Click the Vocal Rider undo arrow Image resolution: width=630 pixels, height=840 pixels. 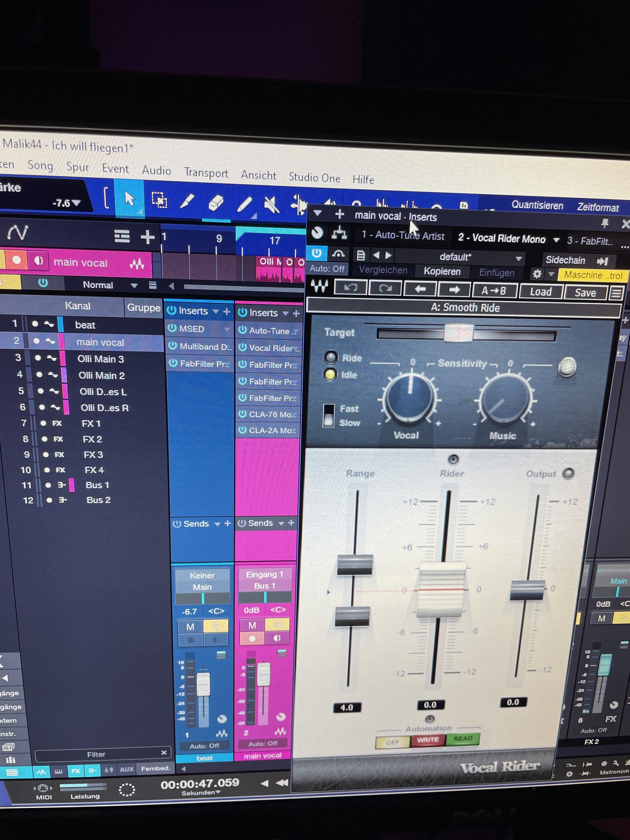point(350,288)
